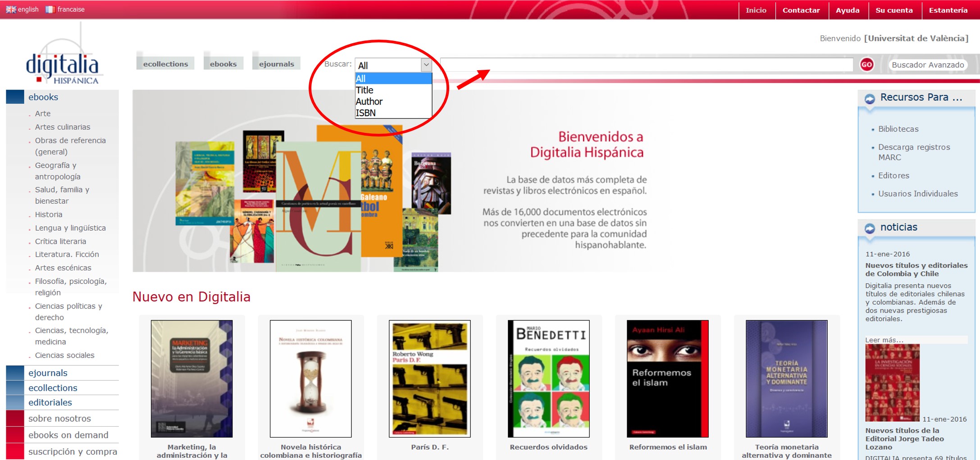Switch language to francaise flag
Screen dimensions: 980x460
tap(50, 9)
